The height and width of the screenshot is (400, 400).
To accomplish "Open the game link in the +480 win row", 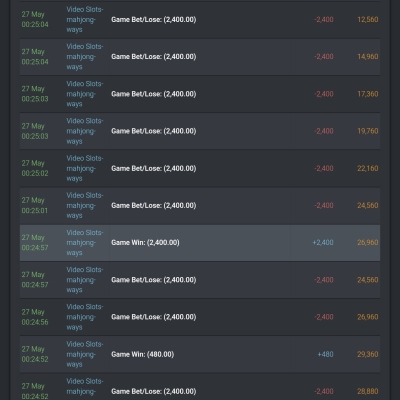I will [x=85, y=354].
